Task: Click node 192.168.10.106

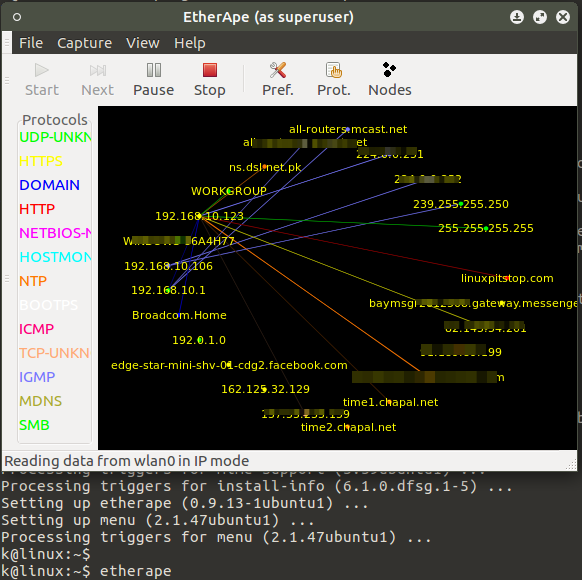Action: 168,266
